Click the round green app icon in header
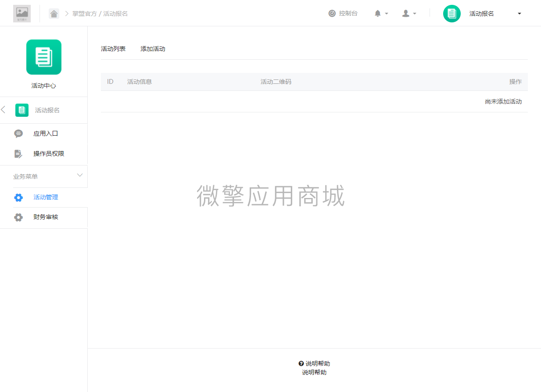Image resolution: width=541 pixels, height=392 pixels. 452,14
